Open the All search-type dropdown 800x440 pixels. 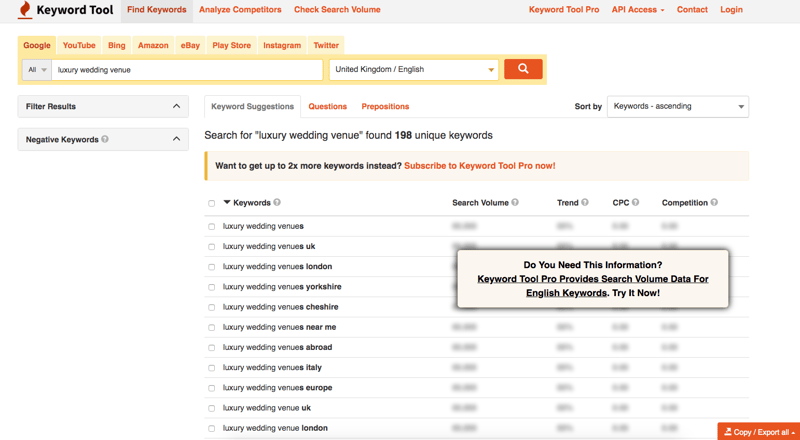(x=37, y=70)
